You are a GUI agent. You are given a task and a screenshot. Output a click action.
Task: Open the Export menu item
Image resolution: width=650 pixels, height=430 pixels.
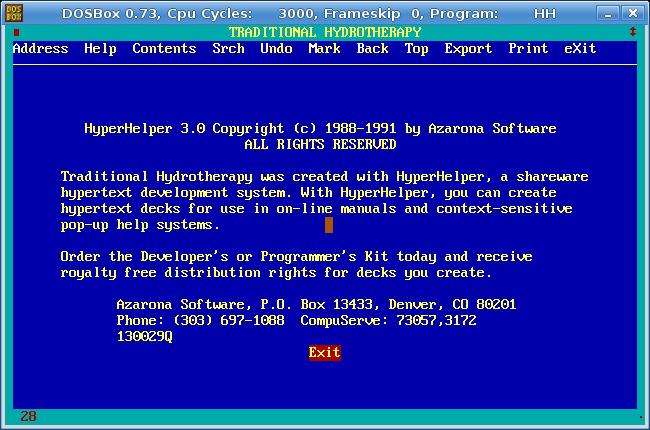pos(468,49)
